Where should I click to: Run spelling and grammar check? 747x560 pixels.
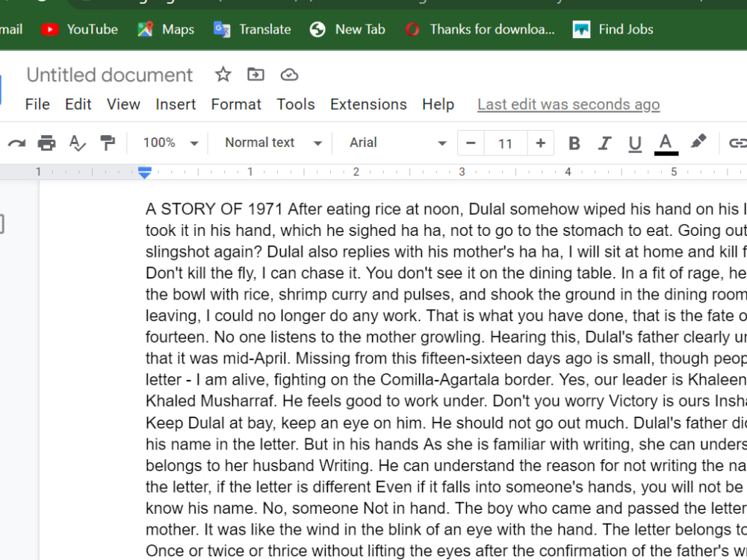pyautogui.click(x=77, y=143)
